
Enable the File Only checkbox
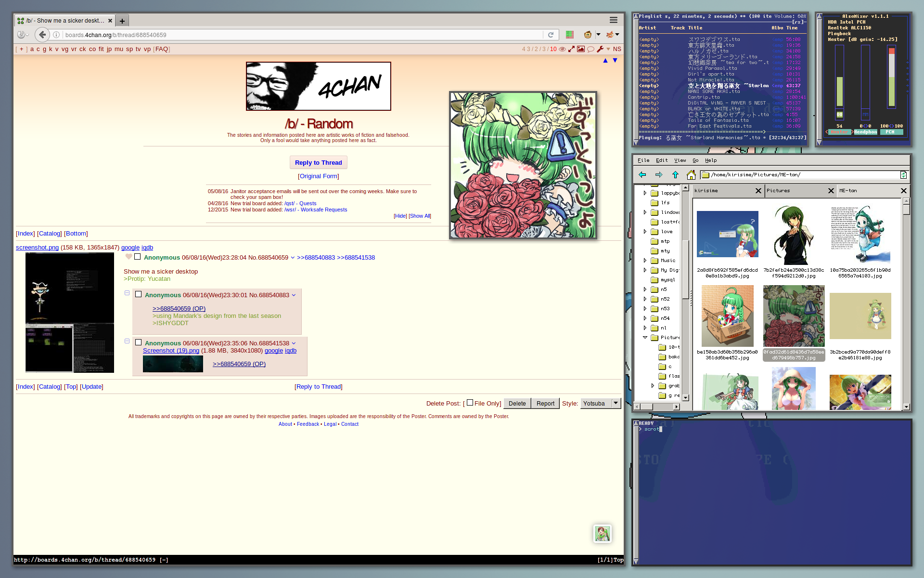tap(470, 403)
